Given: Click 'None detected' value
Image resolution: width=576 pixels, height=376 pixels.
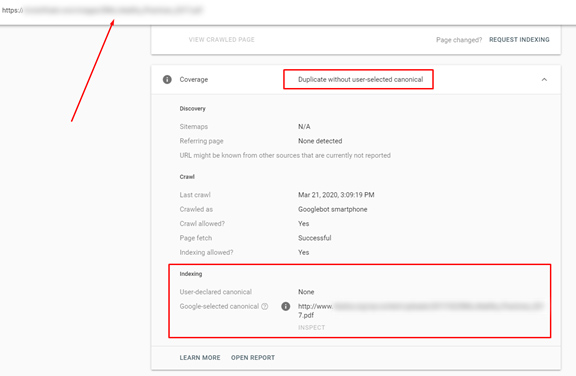Looking at the screenshot, I should point(320,141).
